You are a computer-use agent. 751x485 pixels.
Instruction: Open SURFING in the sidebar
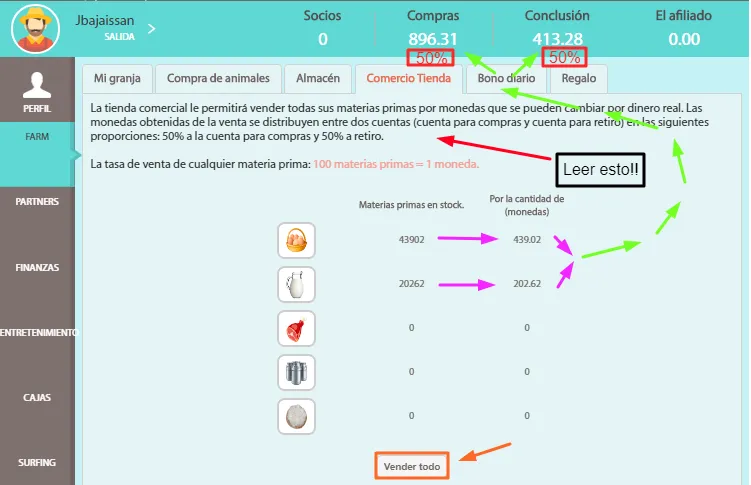coord(37,463)
